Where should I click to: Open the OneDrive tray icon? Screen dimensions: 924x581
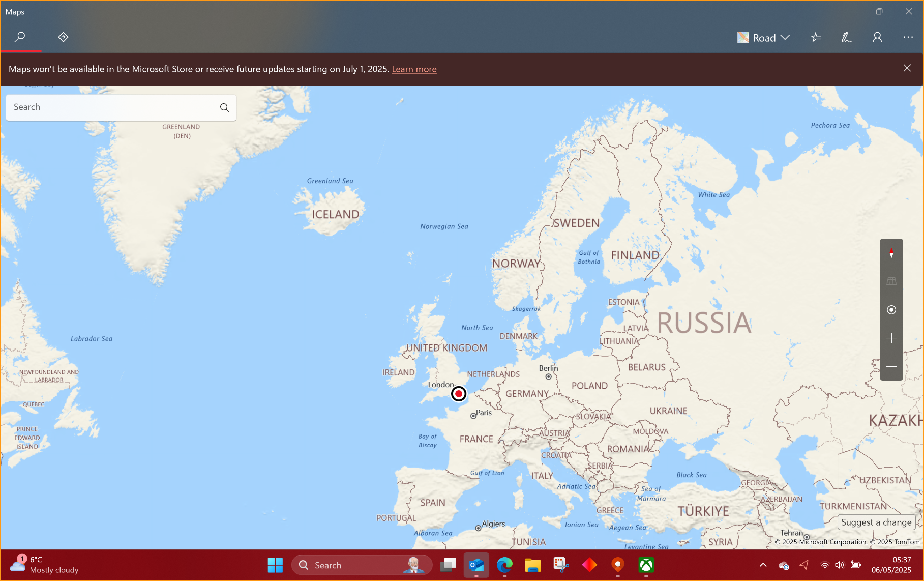click(x=784, y=565)
